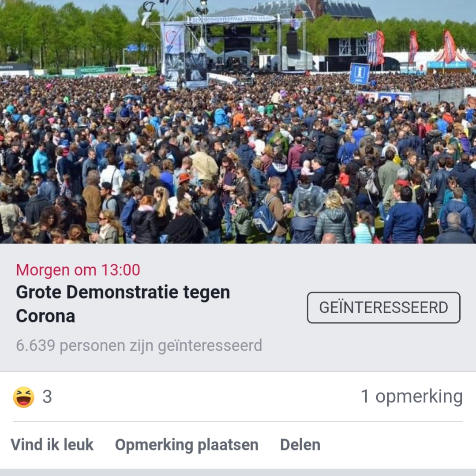The height and width of the screenshot is (476, 476).
Task: Like the post with 'Vind ik leuk'
Action: (52, 445)
